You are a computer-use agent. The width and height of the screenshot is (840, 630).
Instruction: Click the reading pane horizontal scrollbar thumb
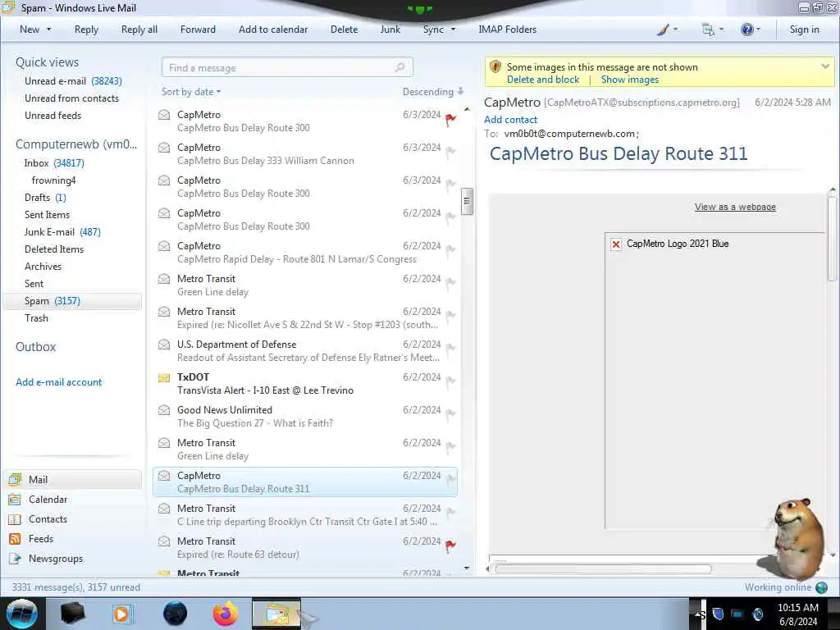[603, 569]
